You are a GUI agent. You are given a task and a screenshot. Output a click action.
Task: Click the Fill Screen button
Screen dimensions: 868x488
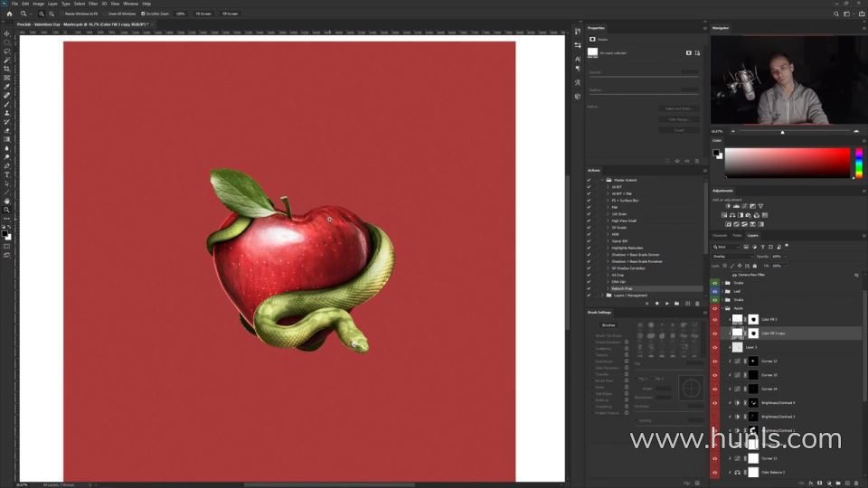point(230,14)
